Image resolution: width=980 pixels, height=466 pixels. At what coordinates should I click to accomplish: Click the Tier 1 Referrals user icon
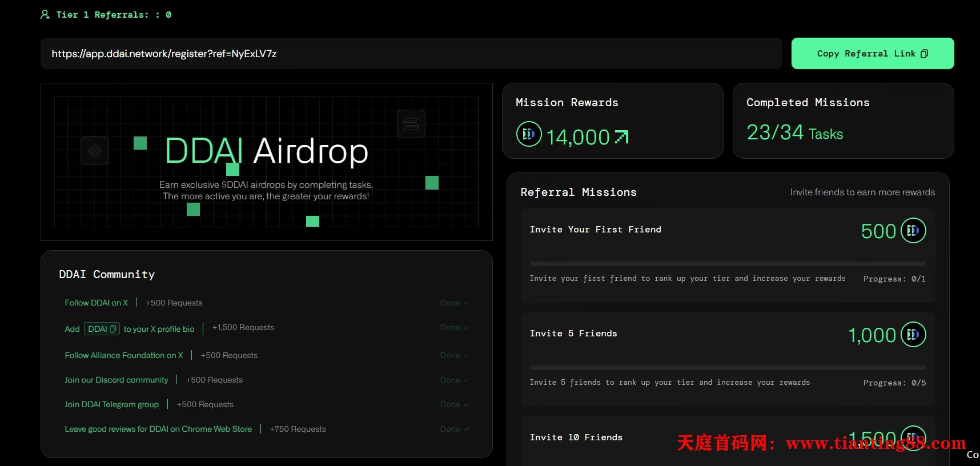(45, 15)
